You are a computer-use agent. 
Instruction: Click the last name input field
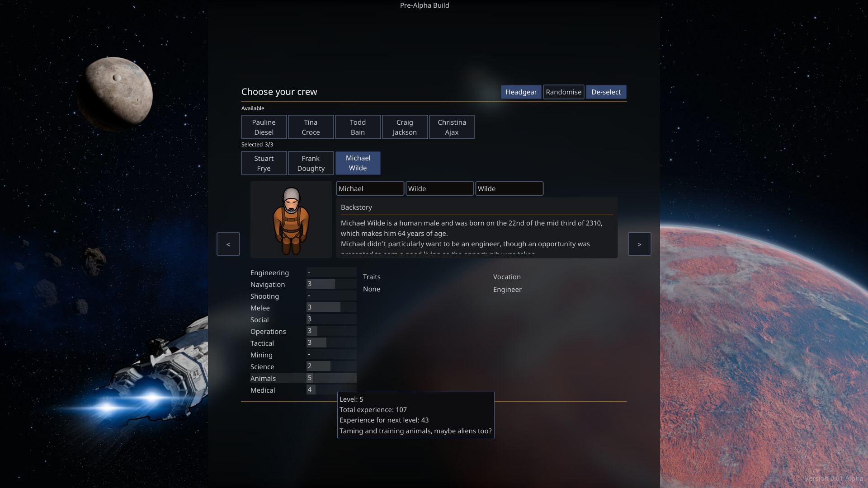(x=439, y=188)
